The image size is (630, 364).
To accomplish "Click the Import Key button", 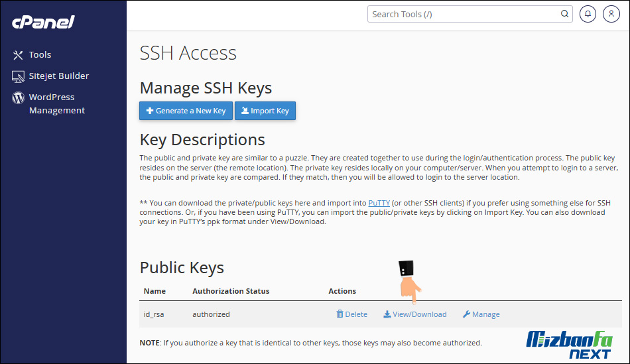I will click(x=265, y=111).
